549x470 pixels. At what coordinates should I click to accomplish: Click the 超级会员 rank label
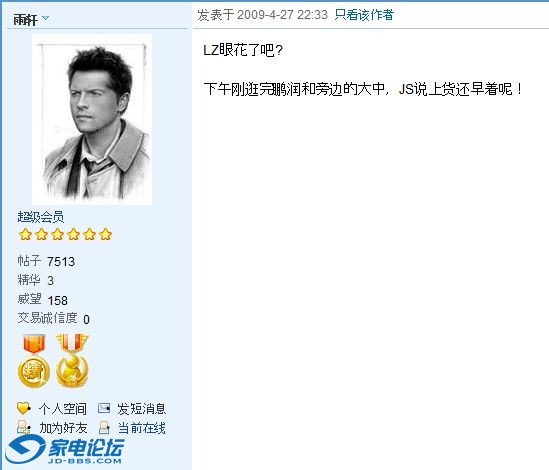(41, 217)
